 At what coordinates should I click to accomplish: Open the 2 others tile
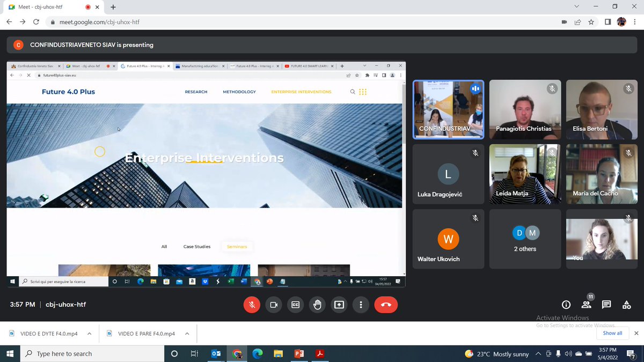pos(525,239)
